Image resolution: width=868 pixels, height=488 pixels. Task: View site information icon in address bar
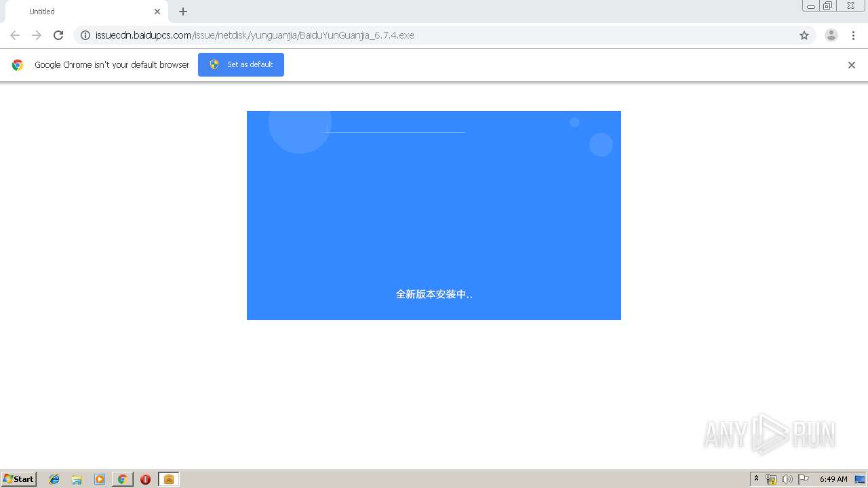click(x=85, y=35)
